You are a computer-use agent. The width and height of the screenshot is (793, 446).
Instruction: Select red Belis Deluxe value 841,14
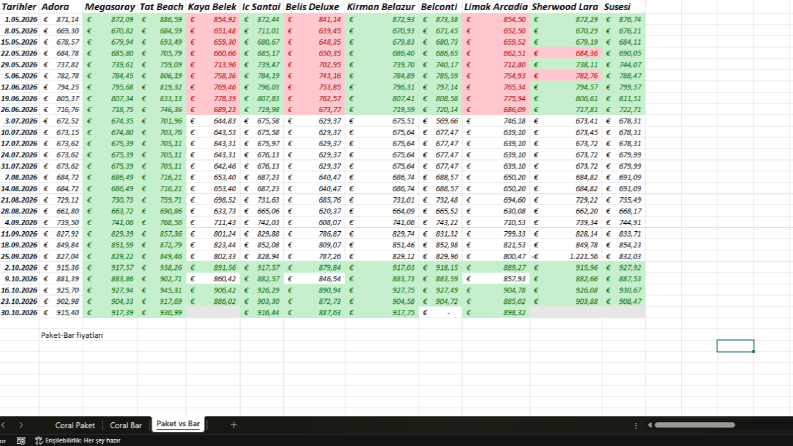tap(314, 19)
